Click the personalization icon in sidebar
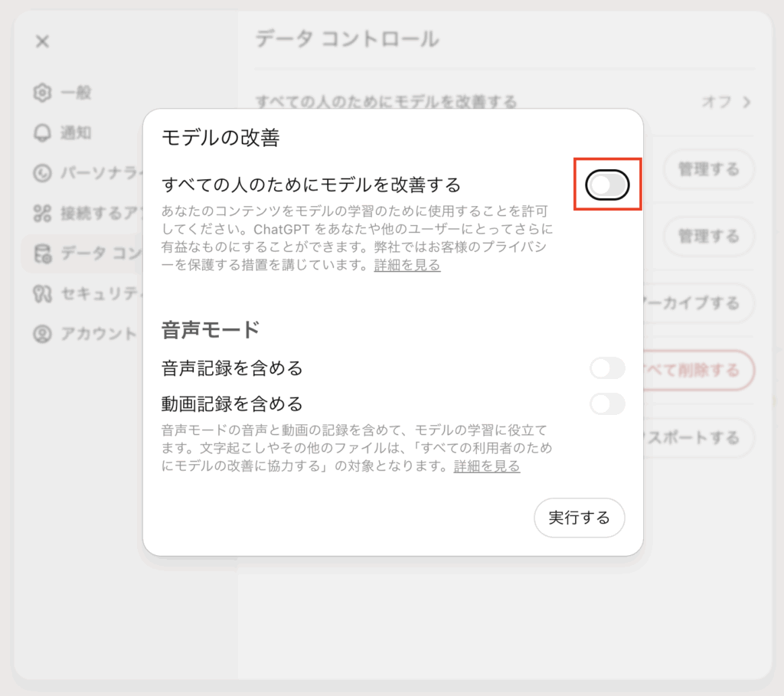 click(42, 173)
